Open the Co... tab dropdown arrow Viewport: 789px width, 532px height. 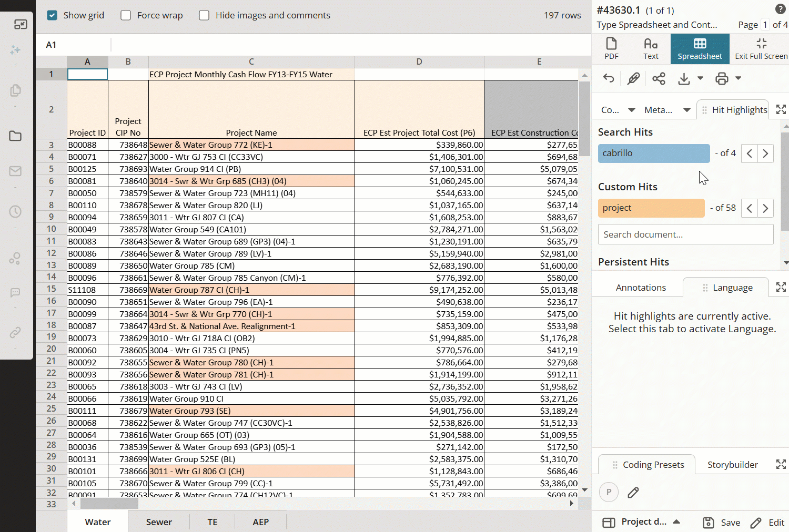click(x=632, y=110)
